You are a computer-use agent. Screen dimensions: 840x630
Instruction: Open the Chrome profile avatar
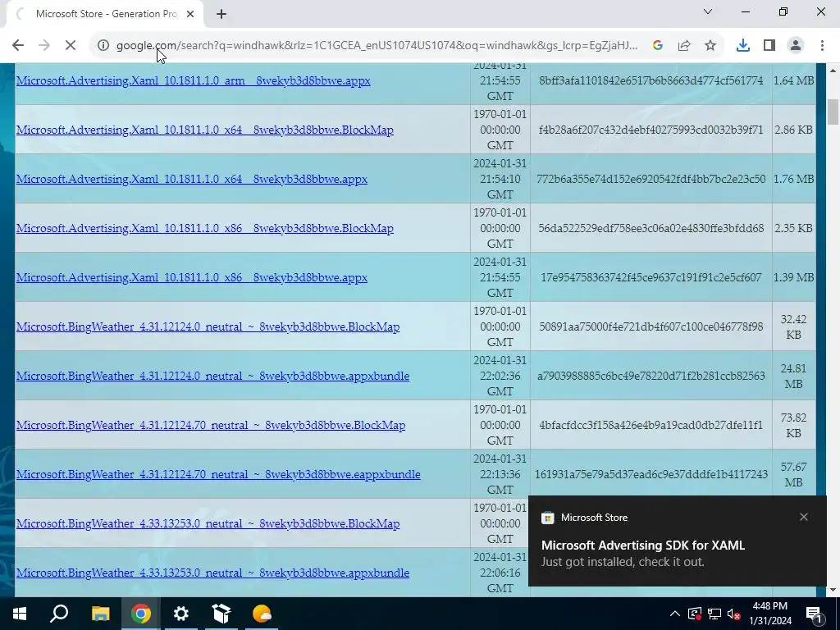click(x=796, y=46)
